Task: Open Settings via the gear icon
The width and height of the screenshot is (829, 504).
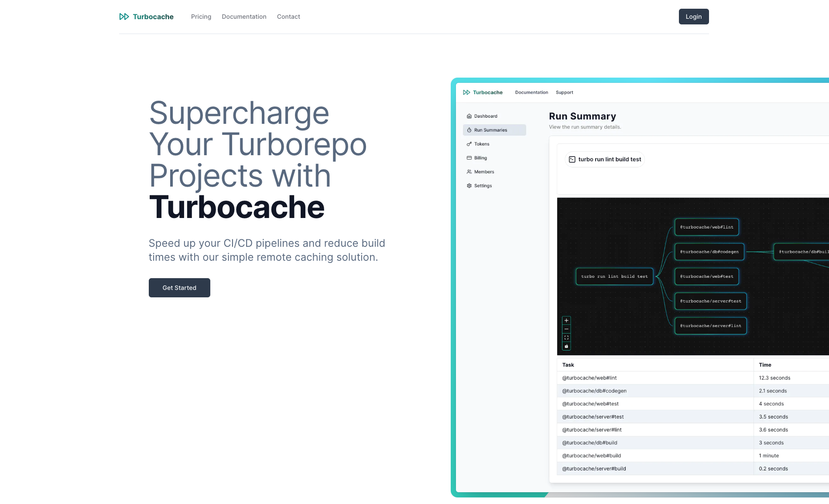Action: (x=469, y=185)
